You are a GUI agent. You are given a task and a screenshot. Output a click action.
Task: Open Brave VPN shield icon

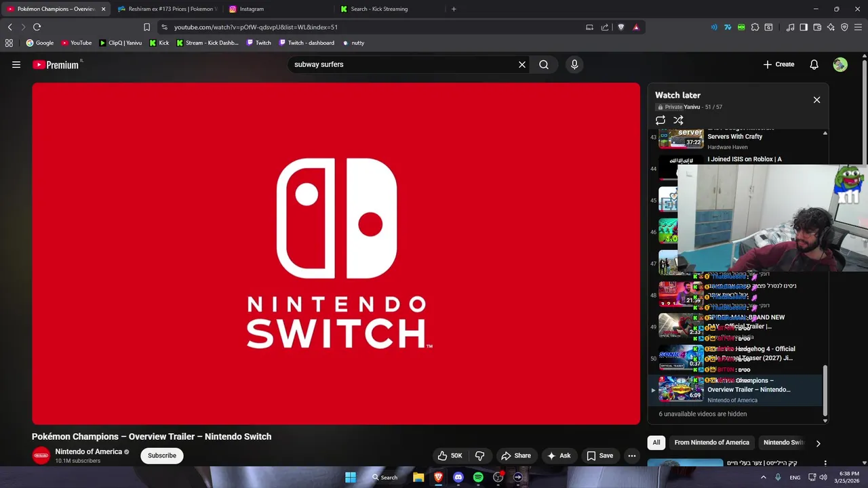(844, 27)
